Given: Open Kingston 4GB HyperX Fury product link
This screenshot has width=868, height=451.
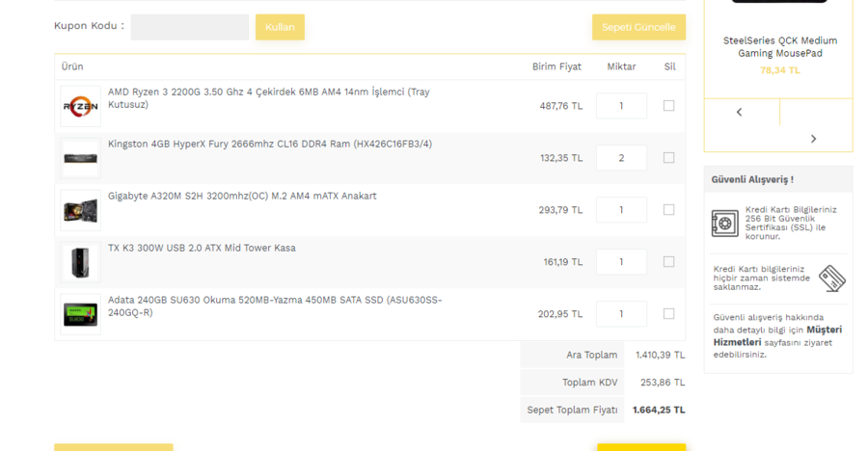Looking at the screenshot, I should [x=270, y=144].
